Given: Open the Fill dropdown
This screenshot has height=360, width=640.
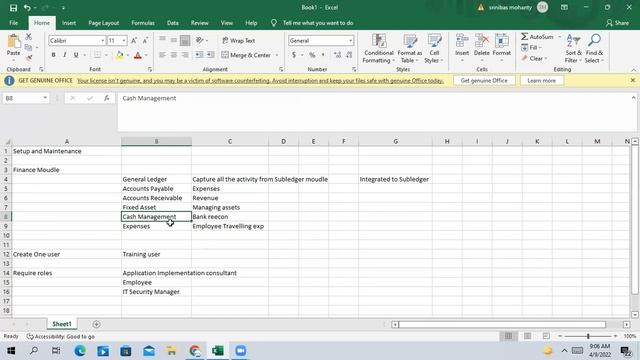Looking at the screenshot, I should click(531, 48).
